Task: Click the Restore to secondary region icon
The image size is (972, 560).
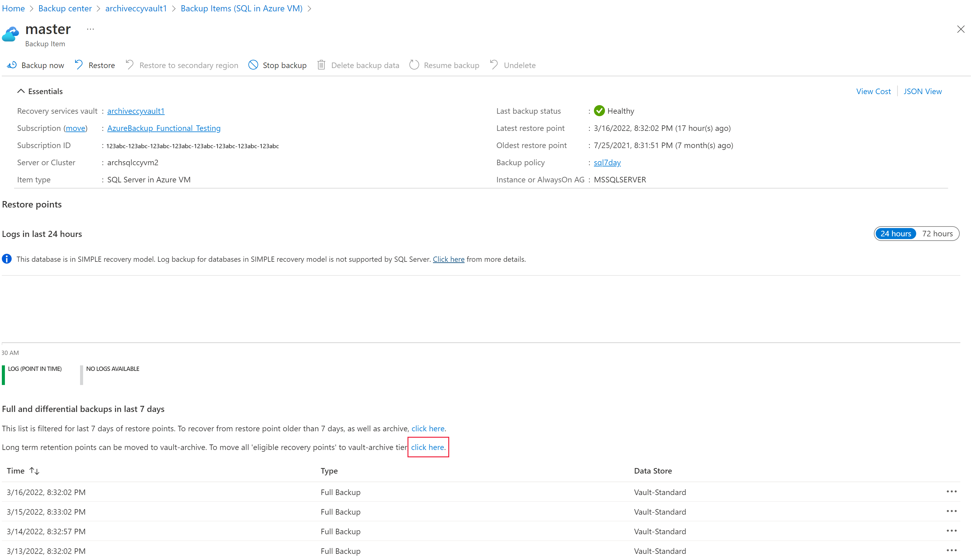Action: (x=129, y=65)
